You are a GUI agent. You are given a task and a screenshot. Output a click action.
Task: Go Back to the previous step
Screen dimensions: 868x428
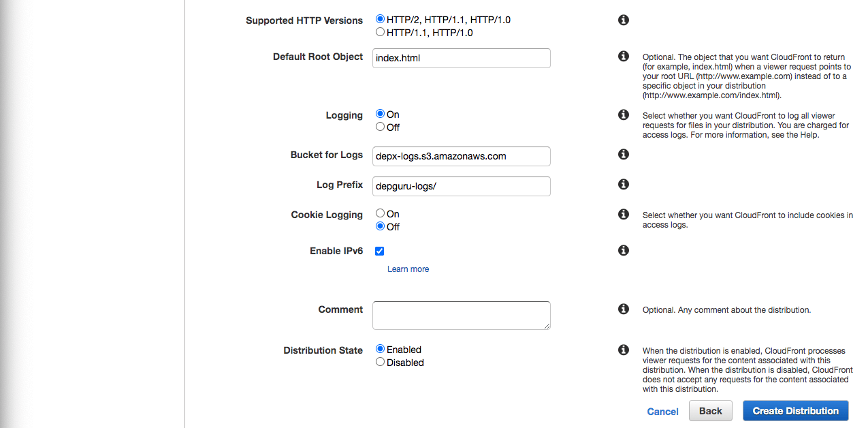710,411
